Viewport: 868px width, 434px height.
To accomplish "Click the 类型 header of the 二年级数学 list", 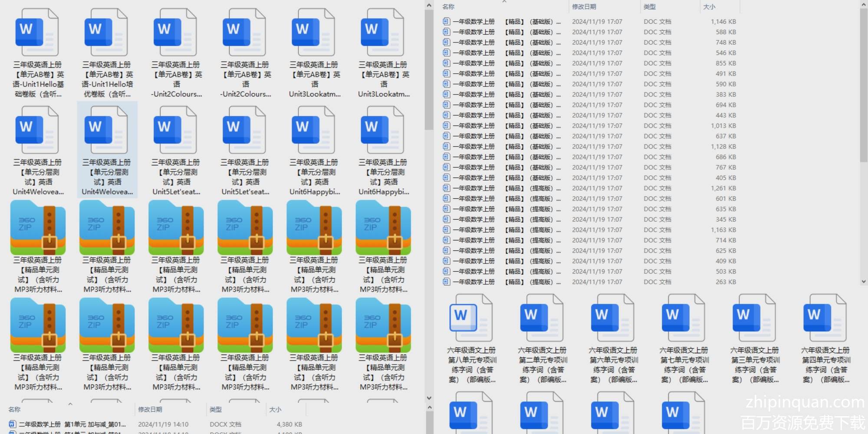I will point(215,409).
